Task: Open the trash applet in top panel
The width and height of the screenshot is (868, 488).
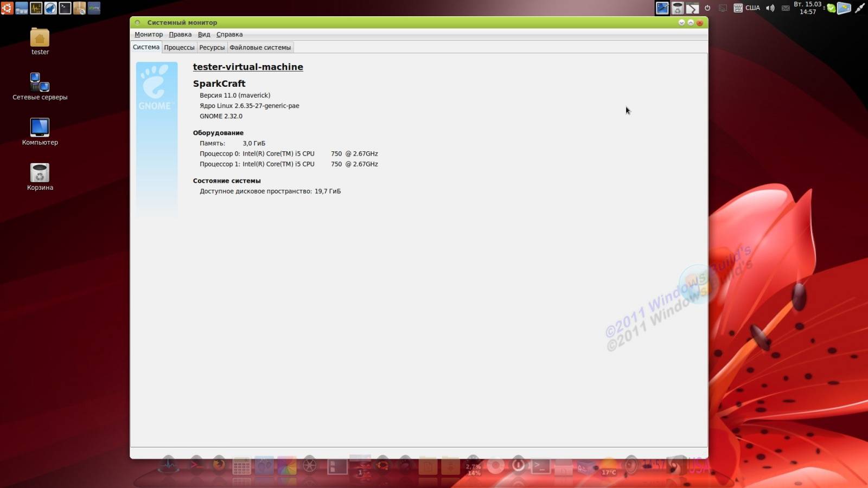Action: (x=678, y=8)
